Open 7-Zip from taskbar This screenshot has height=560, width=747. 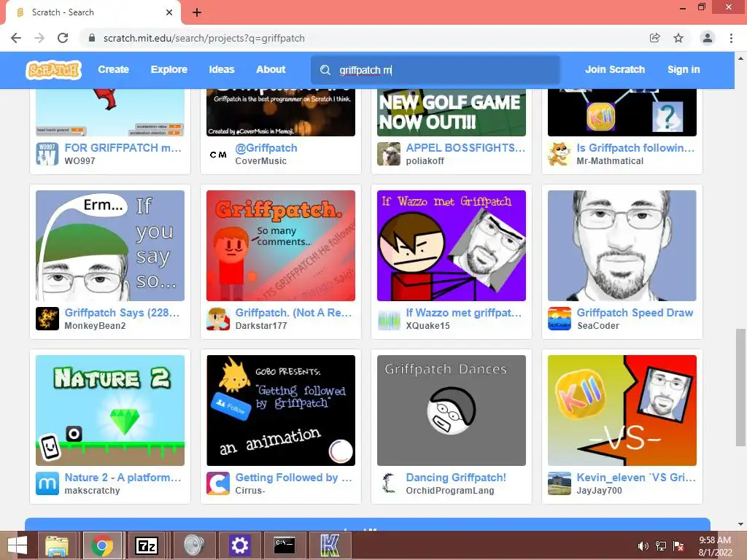pyautogui.click(x=147, y=545)
